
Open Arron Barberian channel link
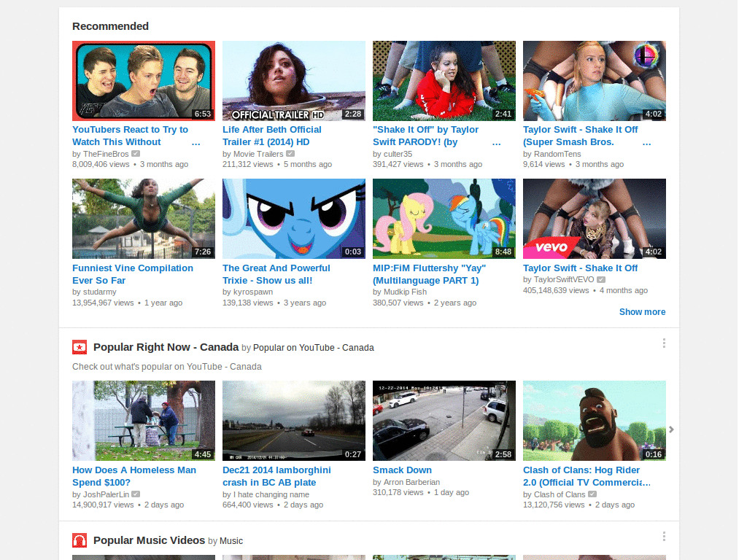pyautogui.click(x=411, y=482)
